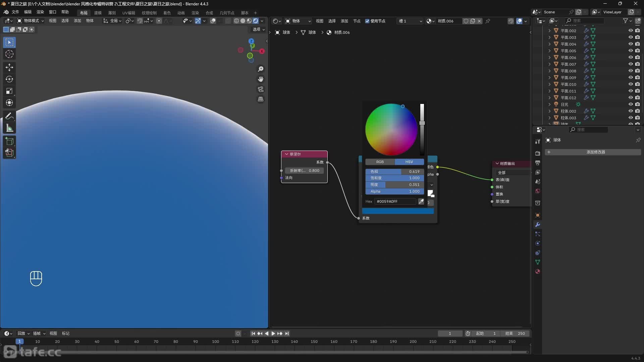This screenshot has width=644, height=362.
Task: Click 明度 slider showing 0.351
Action: (x=395, y=185)
